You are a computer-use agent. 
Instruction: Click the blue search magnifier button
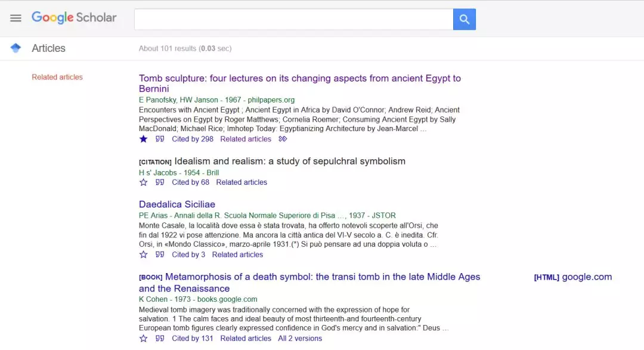coord(464,19)
